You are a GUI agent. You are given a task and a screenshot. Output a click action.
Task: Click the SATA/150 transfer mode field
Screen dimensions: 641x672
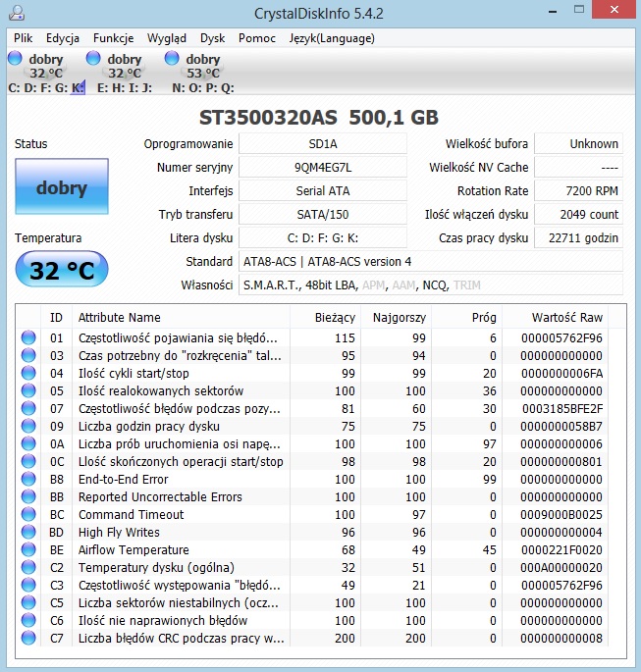point(322,214)
